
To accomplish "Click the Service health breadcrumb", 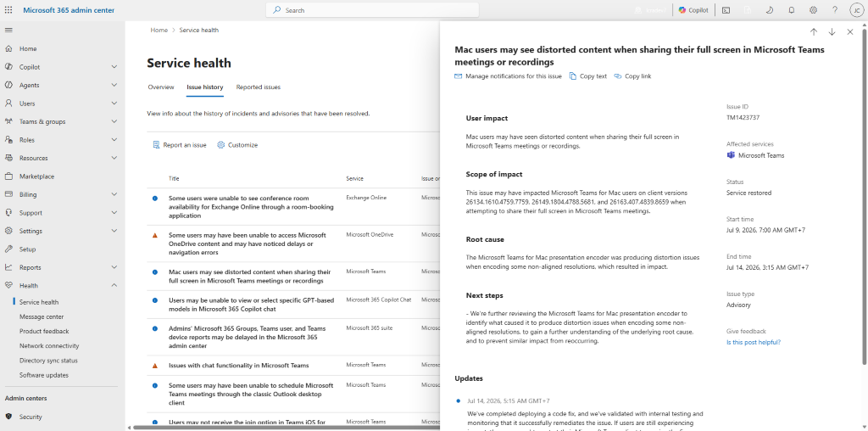I will [x=198, y=31].
